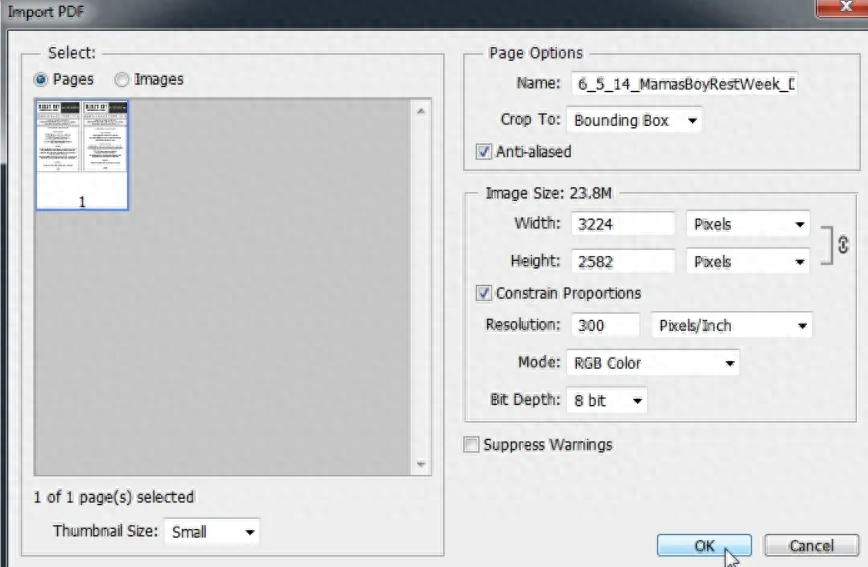Toggle the Anti-aliased checkbox
Image resolution: width=868 pixels, height=567 pixels.
[483, 152]
